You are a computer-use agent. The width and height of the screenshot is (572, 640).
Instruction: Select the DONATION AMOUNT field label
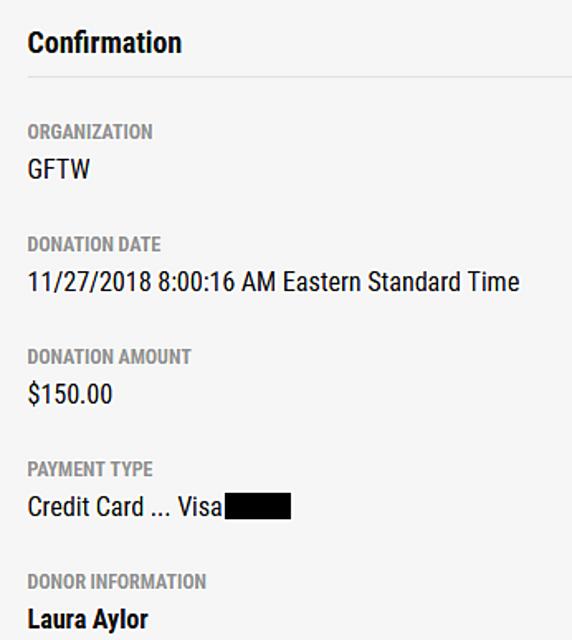click(109, 356)
